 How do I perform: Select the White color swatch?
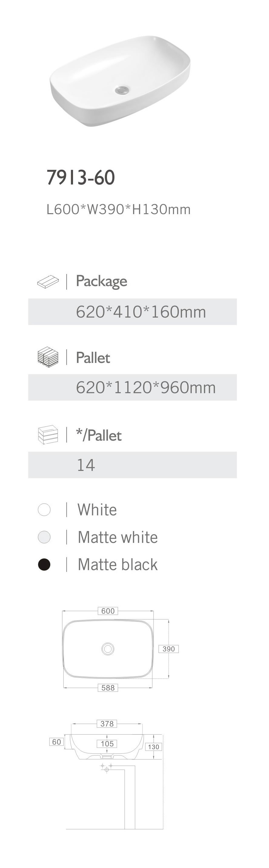click(x=44, y=510)
